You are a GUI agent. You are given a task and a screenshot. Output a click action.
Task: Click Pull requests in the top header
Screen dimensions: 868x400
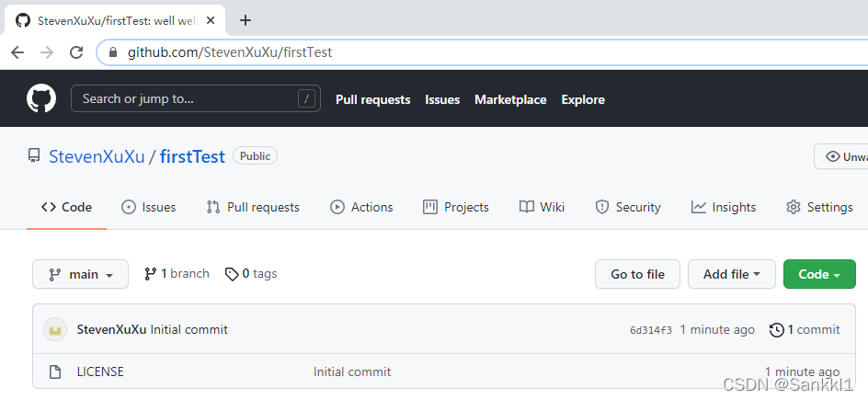pyautogui.click(x=373, y=99)
